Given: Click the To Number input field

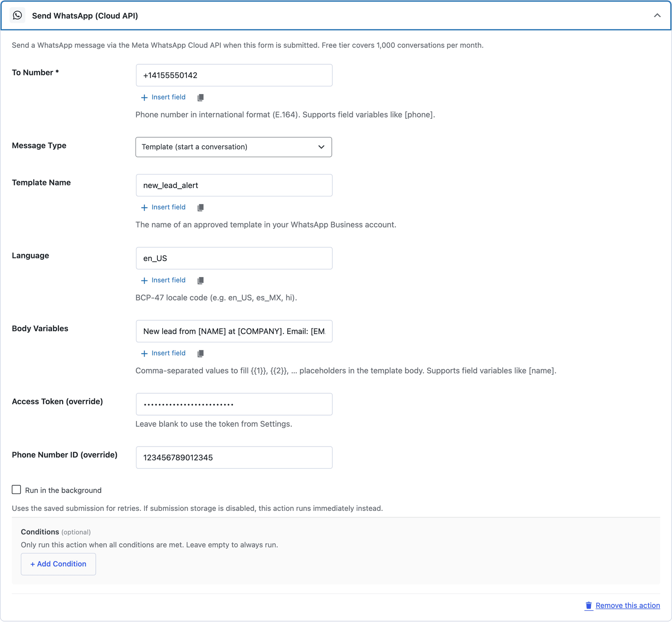Looking at the screenshot, I should 234,75.
